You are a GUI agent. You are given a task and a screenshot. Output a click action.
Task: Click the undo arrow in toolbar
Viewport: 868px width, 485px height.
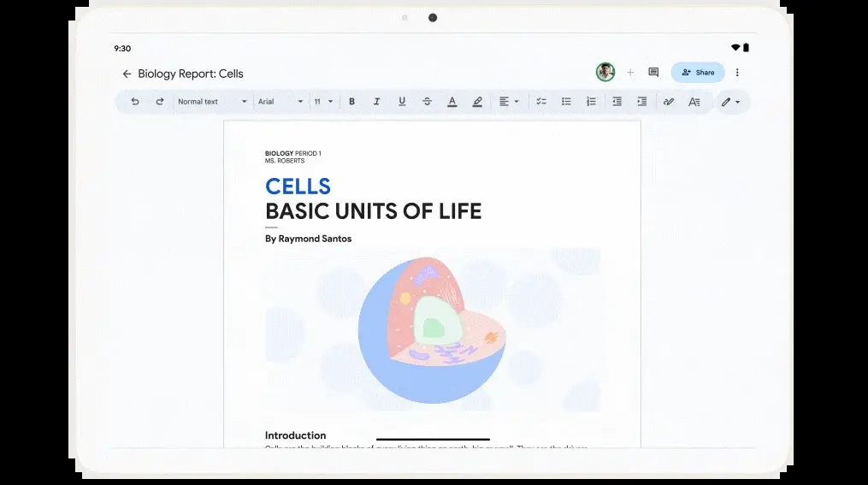[135, 102]
